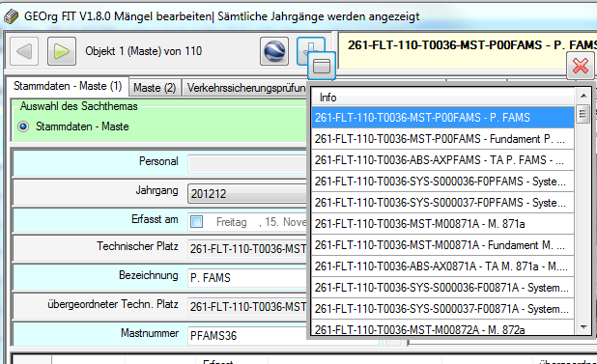
Task: Click the Personal input field
Action: [247, 164]
